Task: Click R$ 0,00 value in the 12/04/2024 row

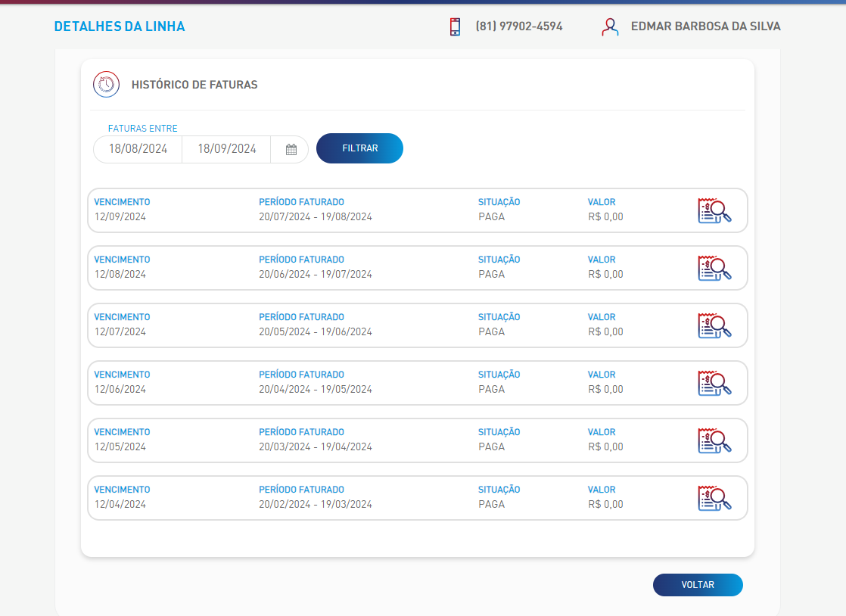Action: pos(605,504)
